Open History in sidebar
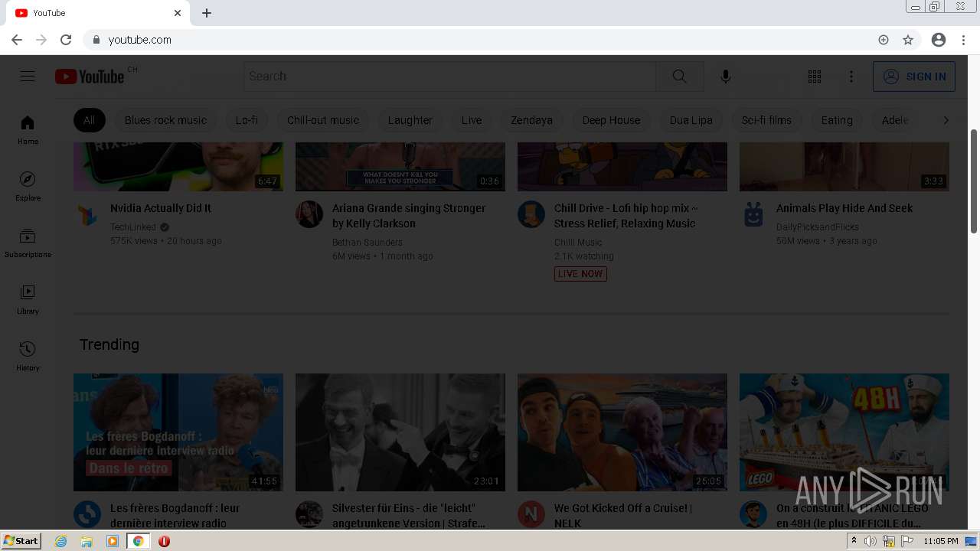This screenshot has width=980, height=551. [28, 356]
